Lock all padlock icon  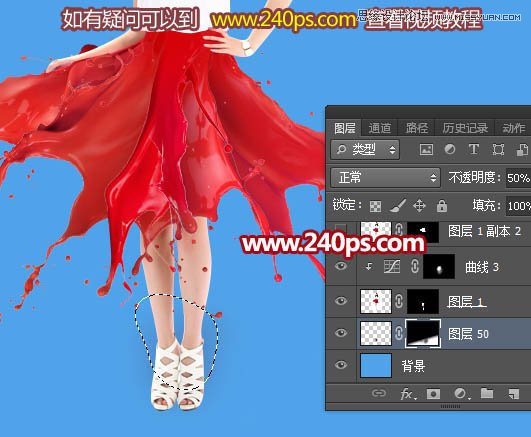[442, 206]
